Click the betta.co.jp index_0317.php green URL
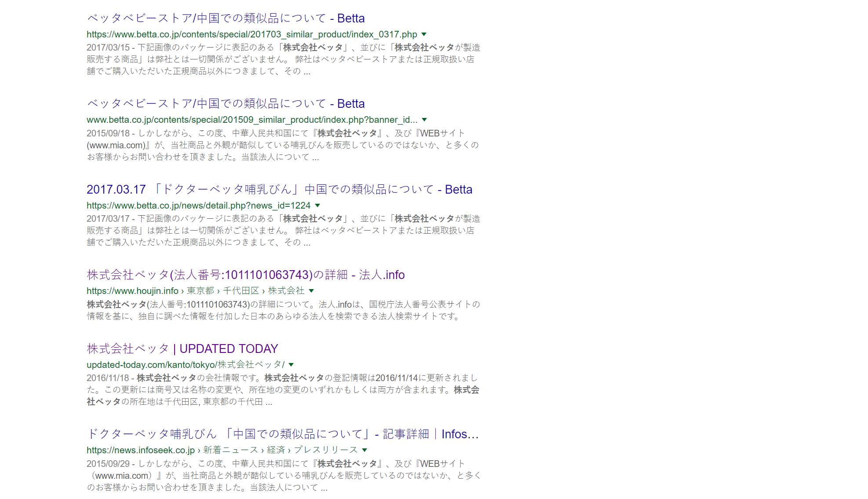The image size is (868, 499). point(252,34)
